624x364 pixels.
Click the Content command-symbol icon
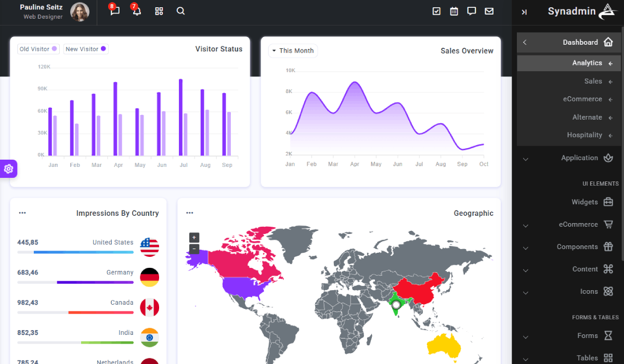point(608,269)
